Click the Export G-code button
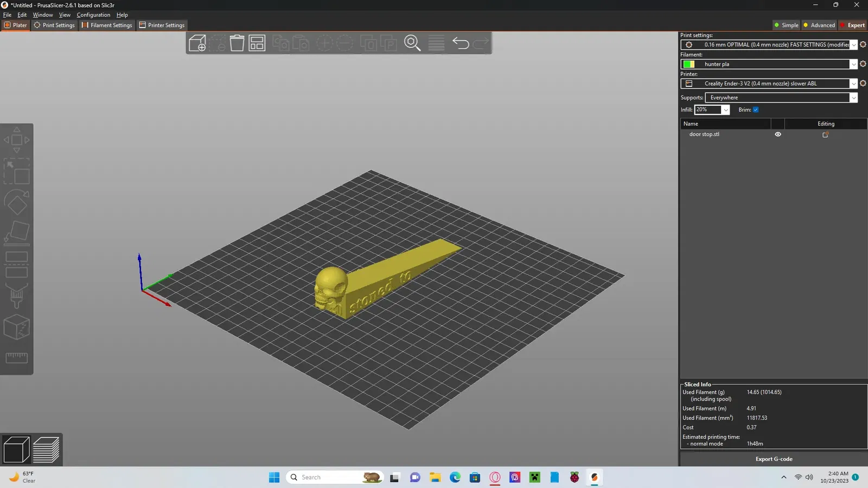This screenshot has width=868, height=488. pos(774,459)
